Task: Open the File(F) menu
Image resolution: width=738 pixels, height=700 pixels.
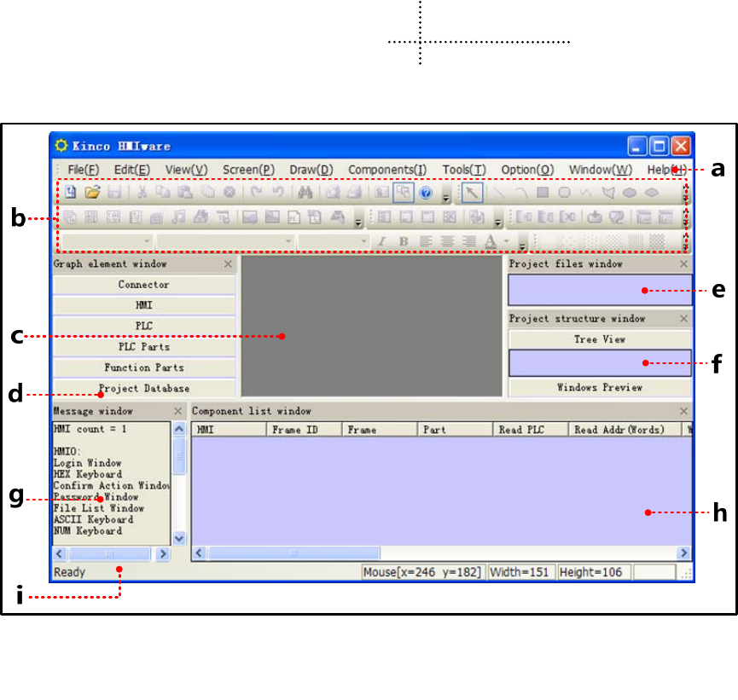Action: pyautogui.click(x=84, y=170)
